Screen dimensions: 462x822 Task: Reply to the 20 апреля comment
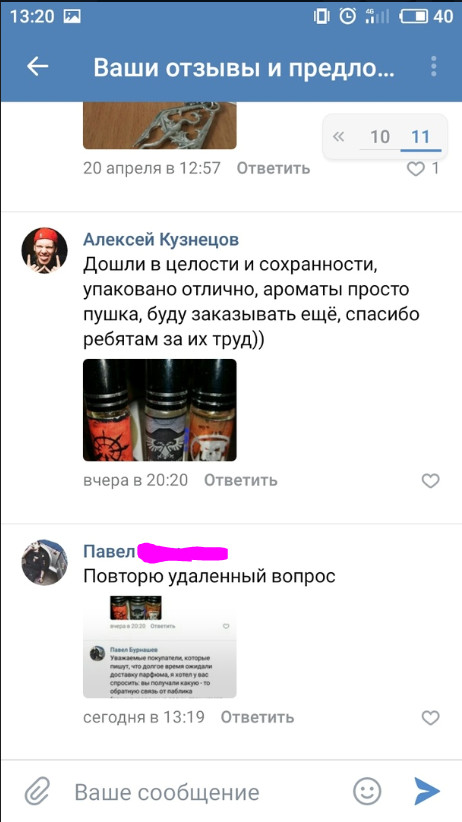(x=273, y=168)
